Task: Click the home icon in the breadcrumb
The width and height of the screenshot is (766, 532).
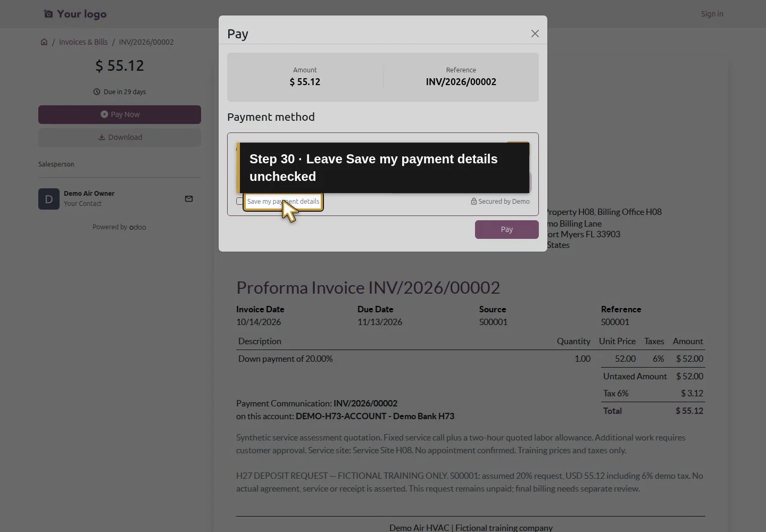Action: tap(44, 42)
